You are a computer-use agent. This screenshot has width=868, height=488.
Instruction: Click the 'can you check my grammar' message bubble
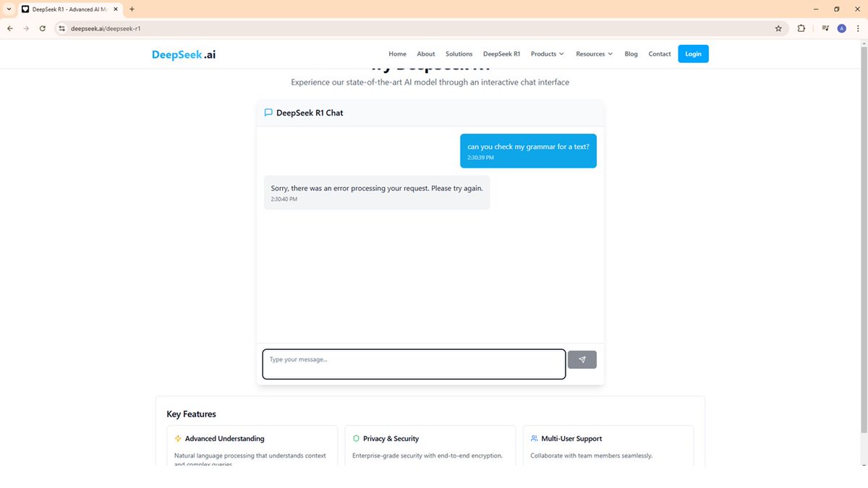tap(528, 150)
